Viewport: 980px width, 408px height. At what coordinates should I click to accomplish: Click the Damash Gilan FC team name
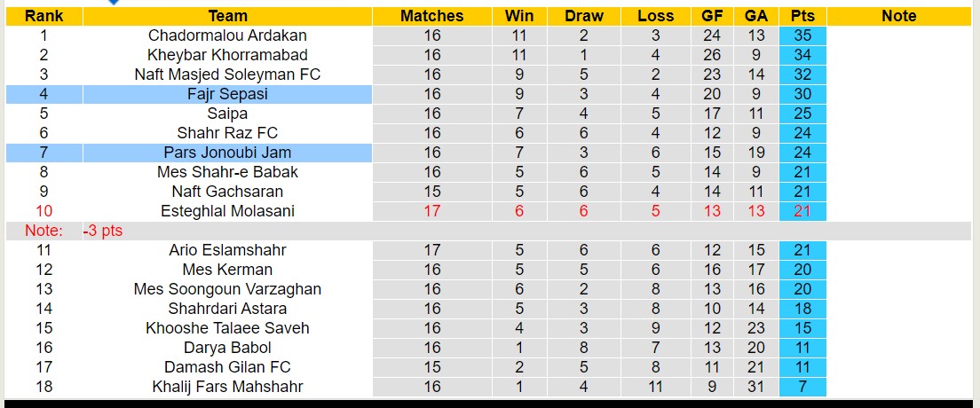pyautogui.click(x=227, y=367)
